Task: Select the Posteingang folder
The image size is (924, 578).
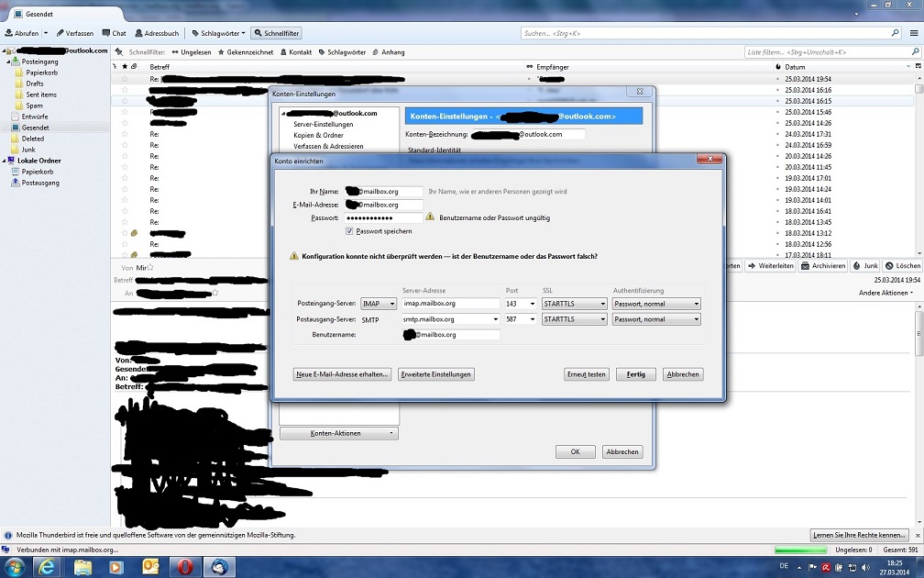Action: [39, 61]
